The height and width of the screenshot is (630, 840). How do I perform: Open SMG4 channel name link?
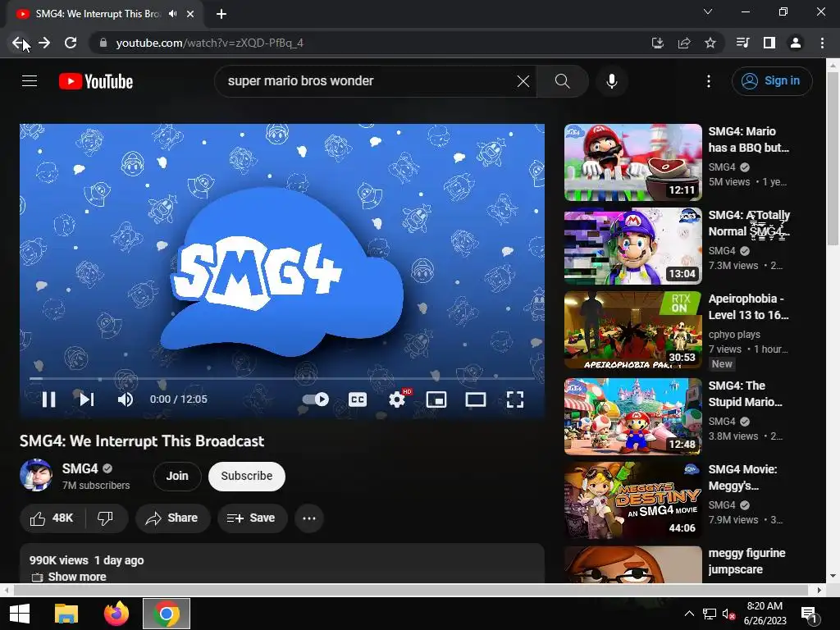pyautogui.click(x=80, y=468)
